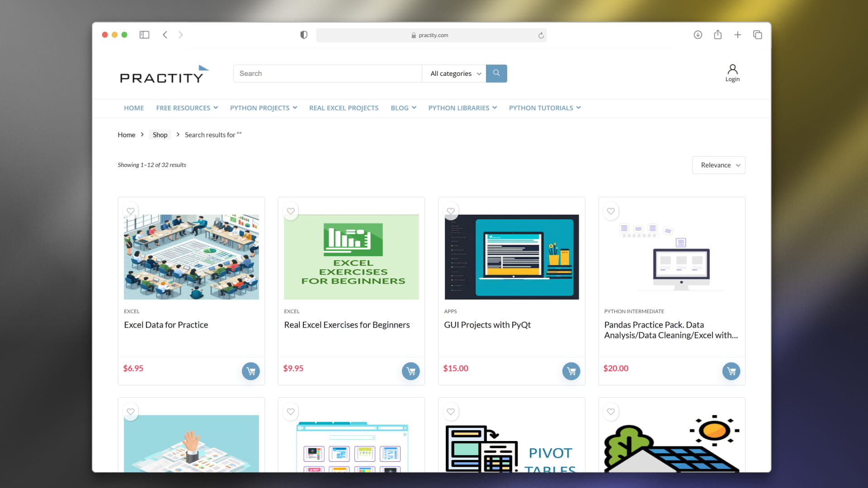The image size is (868, 488).
Task: Expand Python Tutorials menu
Action: (x=545, y=108)
